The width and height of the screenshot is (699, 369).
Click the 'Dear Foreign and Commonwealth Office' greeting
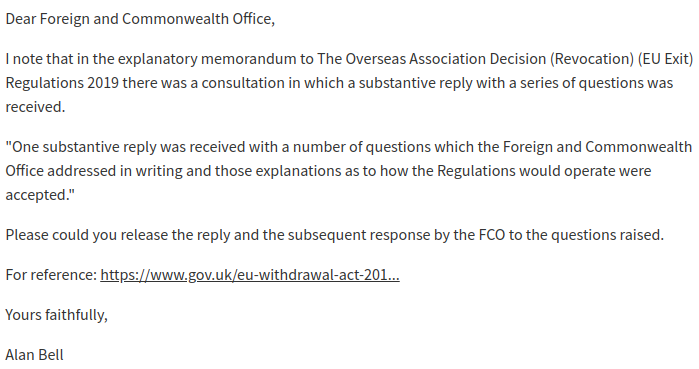point(140,19)
